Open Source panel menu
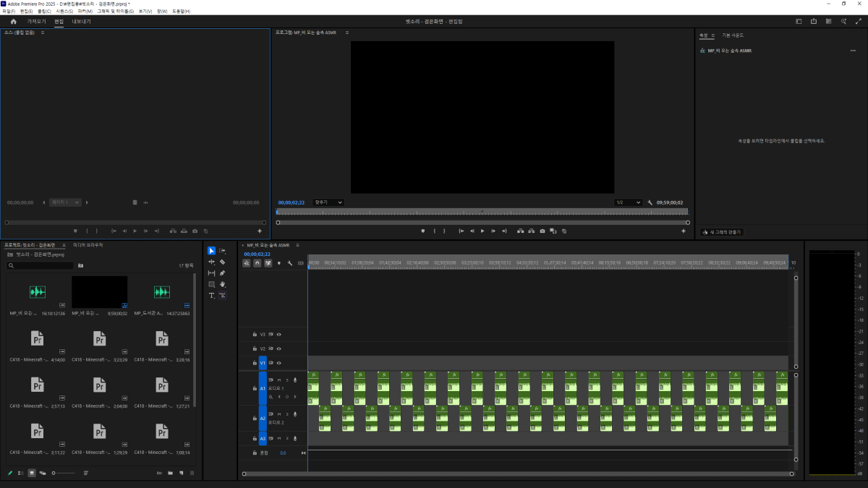The image size is (868, 488). coord(43,33)
